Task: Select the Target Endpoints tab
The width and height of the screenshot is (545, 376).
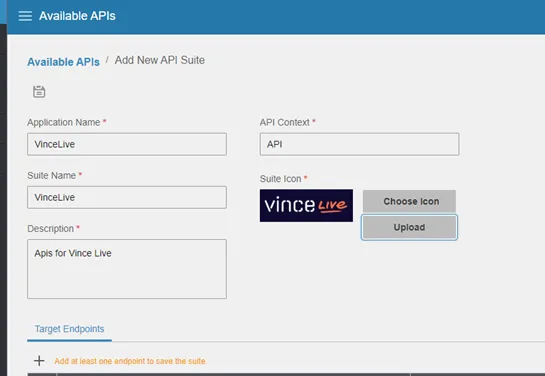Action: [69, 329]
